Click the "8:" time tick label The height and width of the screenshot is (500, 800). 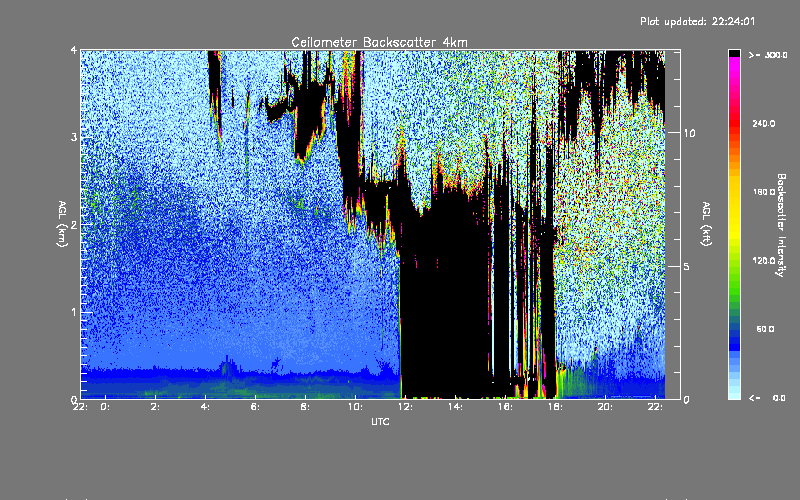tap(305, 407)
